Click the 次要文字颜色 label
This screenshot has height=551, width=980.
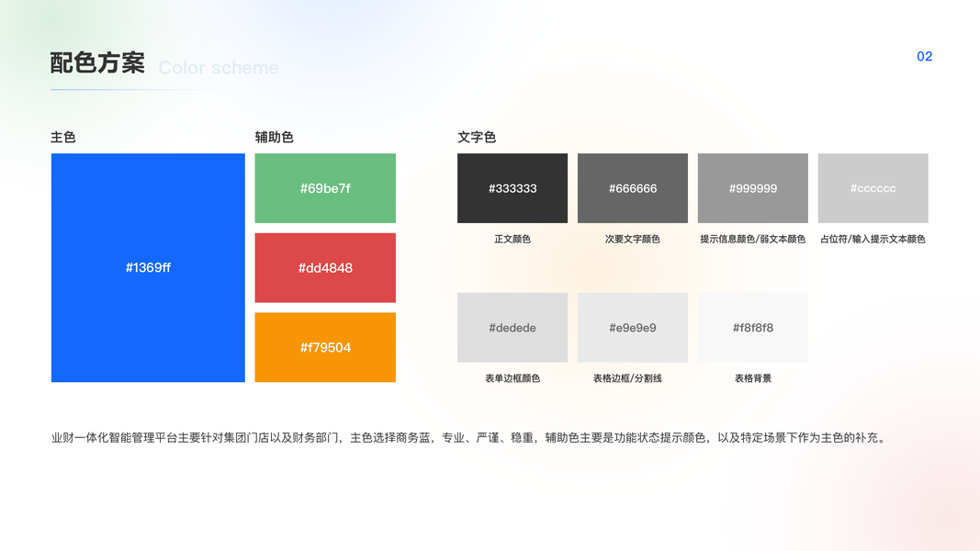(633, 239)
